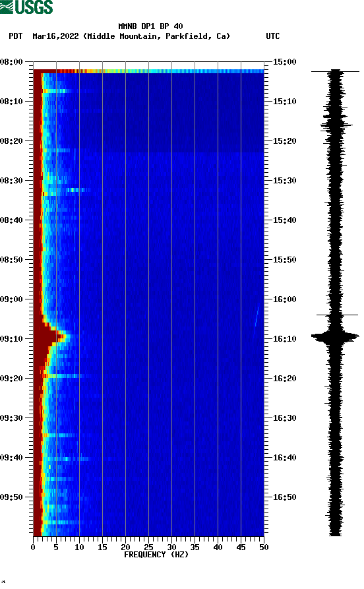The height and width of the screenshot is (589, 364).
Task: Click the date text Mar16,2022
Action: click(55, 36)
